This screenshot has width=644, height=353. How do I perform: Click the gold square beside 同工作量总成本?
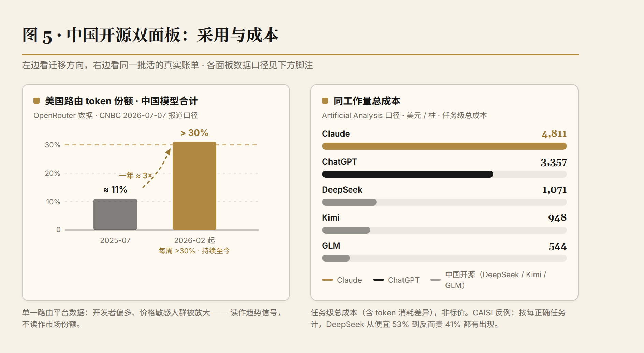(x=325, y=101)
